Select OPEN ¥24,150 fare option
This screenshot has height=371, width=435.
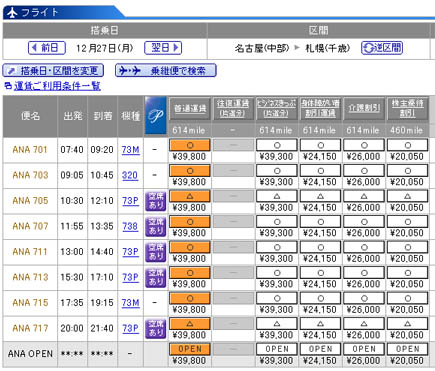point(320,349)
